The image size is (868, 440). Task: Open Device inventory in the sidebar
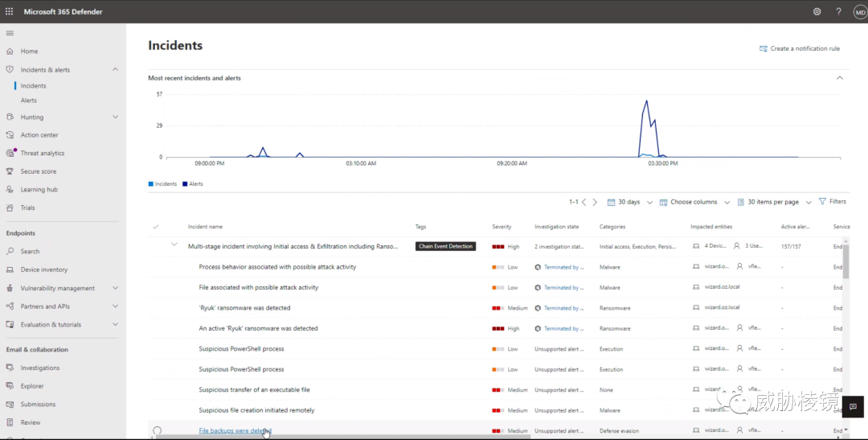coord(44,269)
